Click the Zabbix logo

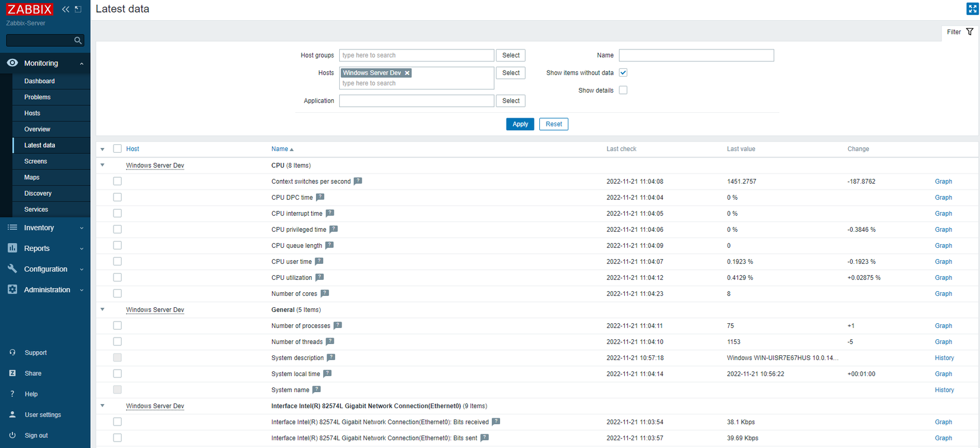click(x=30, y=9)
